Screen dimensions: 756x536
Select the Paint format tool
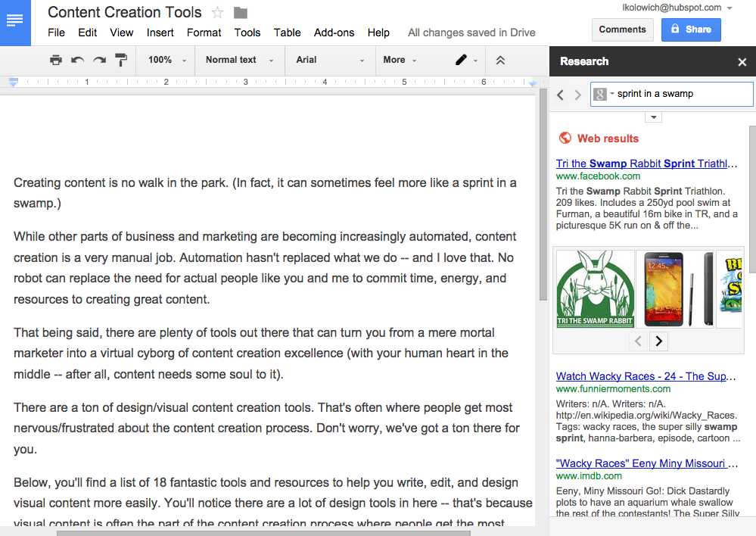tap(121, 60)
